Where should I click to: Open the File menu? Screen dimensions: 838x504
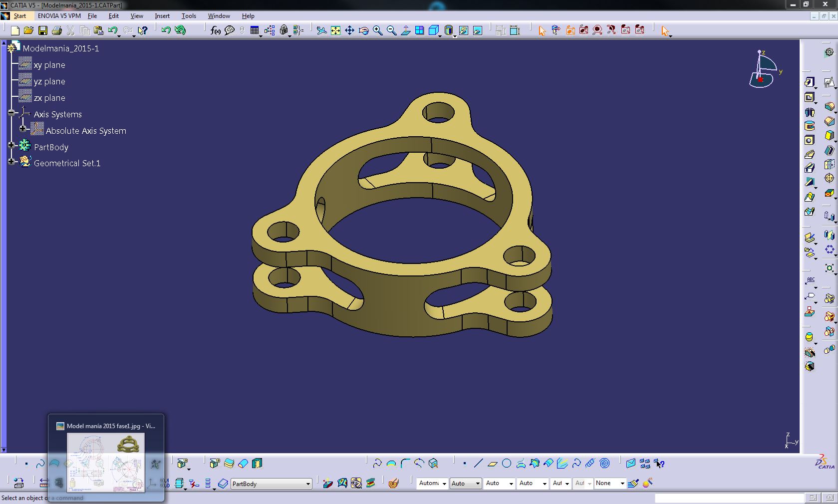pyautogui.click(x=92, y=16)
